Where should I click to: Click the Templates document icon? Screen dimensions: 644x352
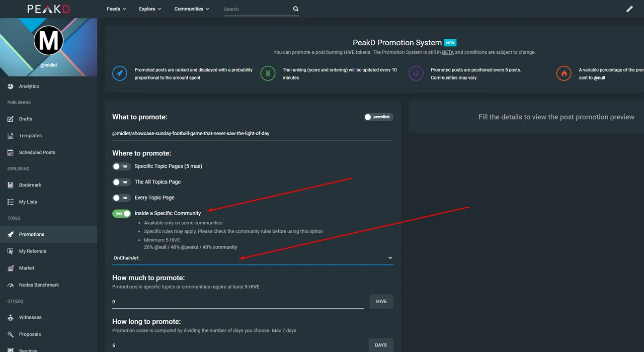[x=11, y=136]
